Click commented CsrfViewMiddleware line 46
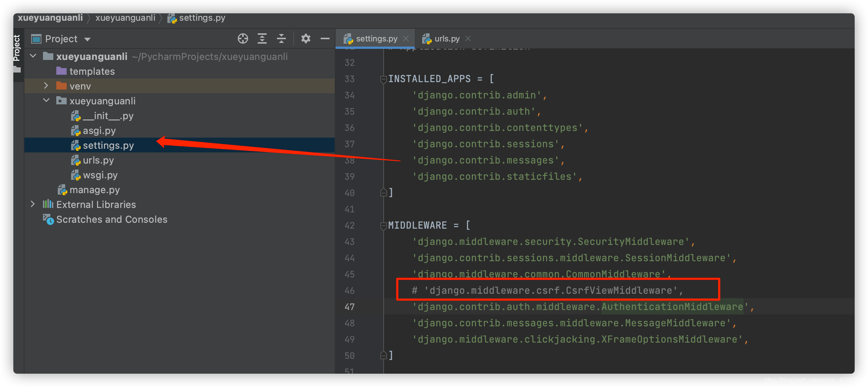The width and height of the screenshot is (868, 387). coord(547,290)
